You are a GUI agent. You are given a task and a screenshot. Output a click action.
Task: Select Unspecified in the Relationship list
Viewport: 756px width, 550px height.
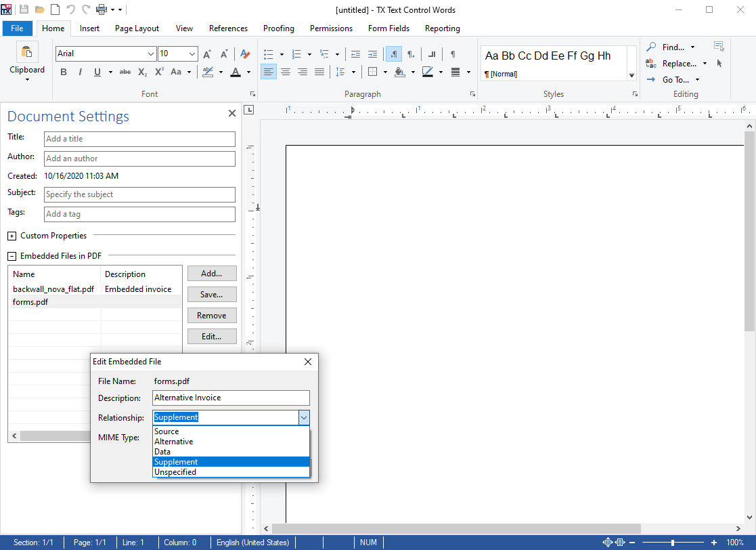(x=231, y=472)
